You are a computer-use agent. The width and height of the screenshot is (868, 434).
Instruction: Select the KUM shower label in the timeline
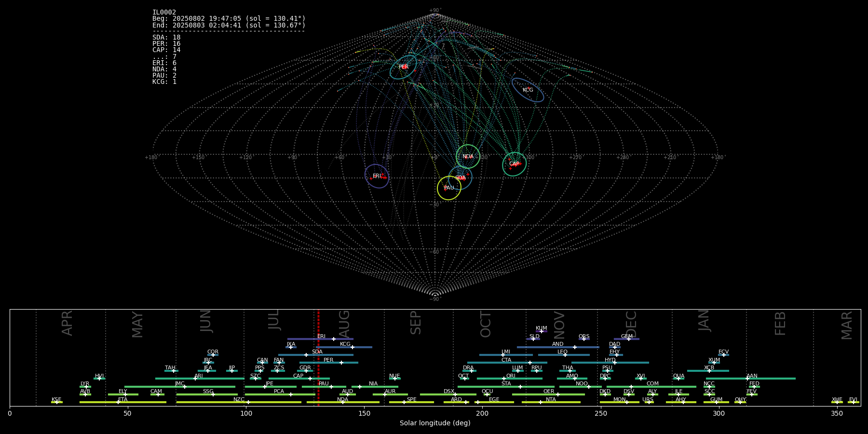pos(542,328)
